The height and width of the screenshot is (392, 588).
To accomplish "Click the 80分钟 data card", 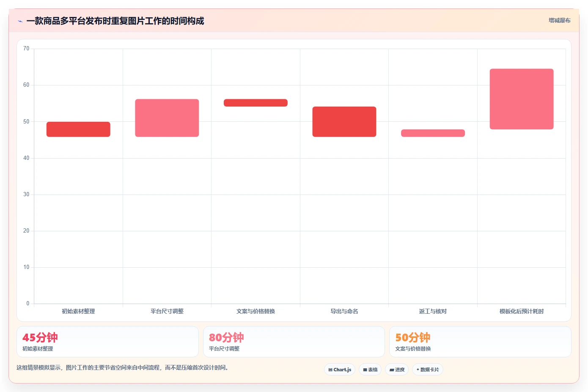I will tap(294, 342).
